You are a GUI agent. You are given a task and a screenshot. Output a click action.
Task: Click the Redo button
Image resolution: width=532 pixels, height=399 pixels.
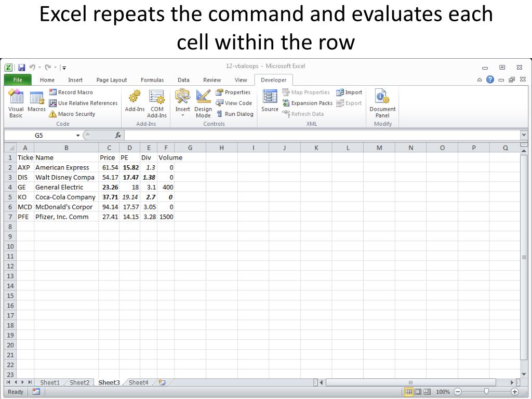pyautogui.click(x=48, y=68)
